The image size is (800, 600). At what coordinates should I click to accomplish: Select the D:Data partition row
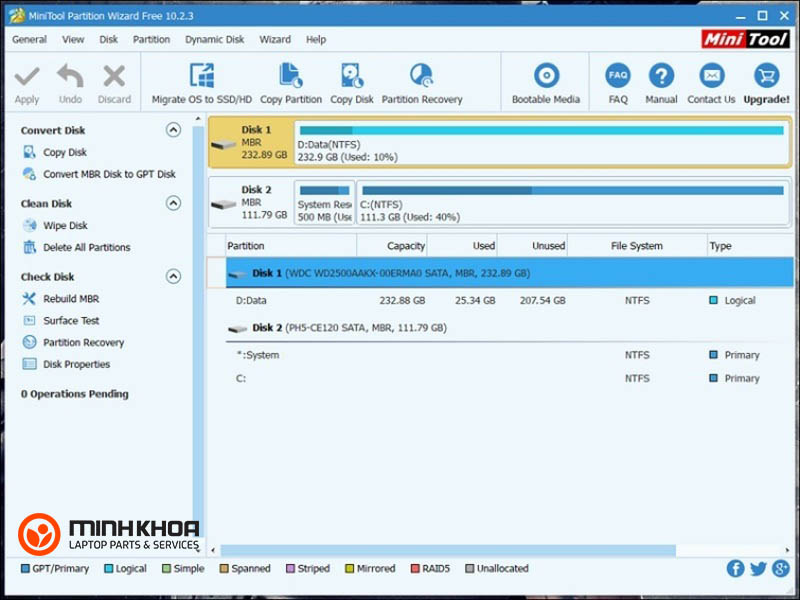(509, 301)
